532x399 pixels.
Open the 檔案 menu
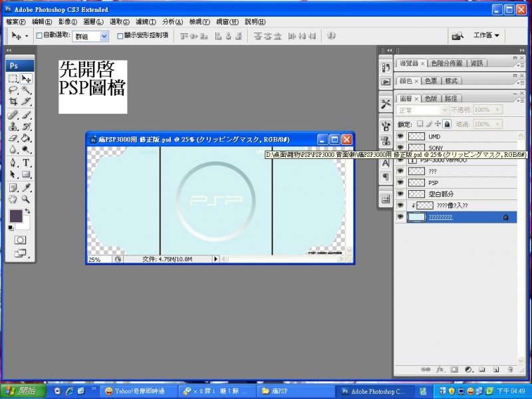pyautogui.click(x=15, y=22)
